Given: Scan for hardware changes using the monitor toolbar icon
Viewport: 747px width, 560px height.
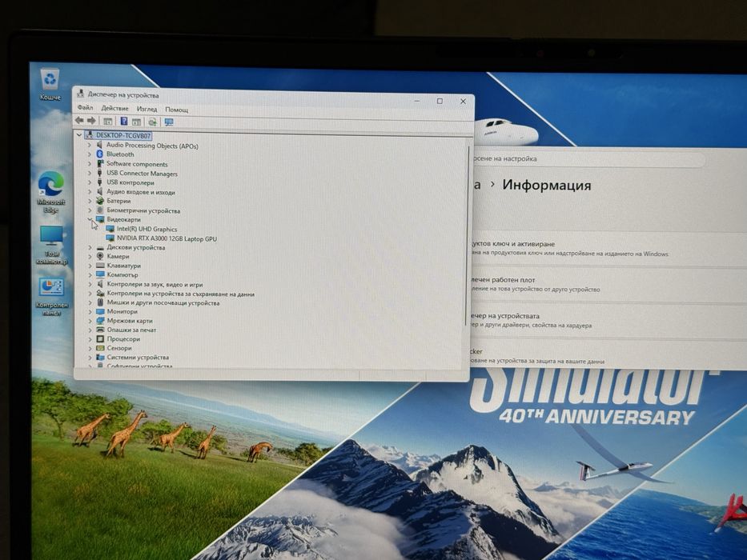Looking at the screenshot, I should (169, 122).
